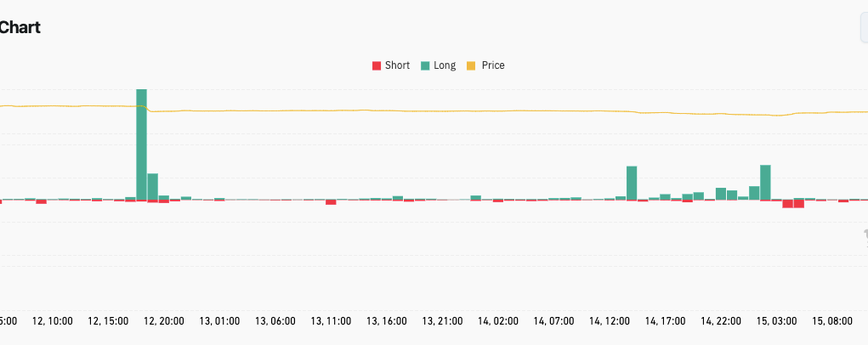Click the 13, 01:00 time axis label
868x345 pixels.
(x=218, y=321)
